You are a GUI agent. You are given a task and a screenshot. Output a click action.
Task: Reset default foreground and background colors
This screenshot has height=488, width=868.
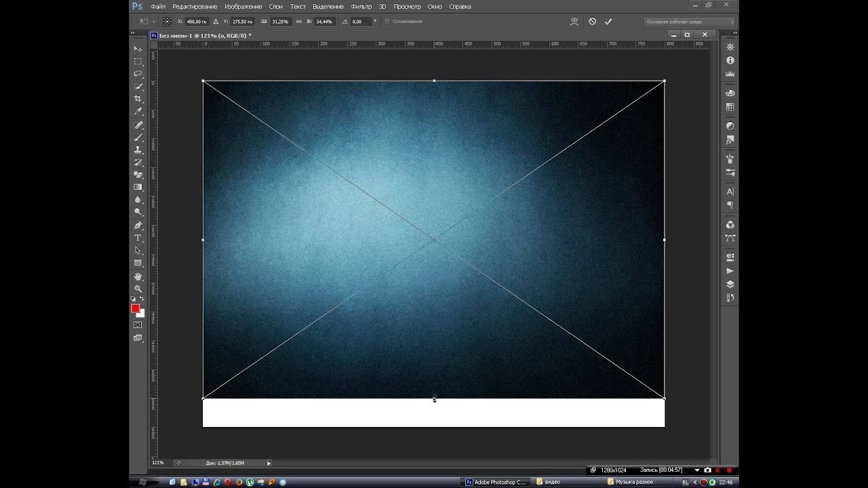coord(134,299)
